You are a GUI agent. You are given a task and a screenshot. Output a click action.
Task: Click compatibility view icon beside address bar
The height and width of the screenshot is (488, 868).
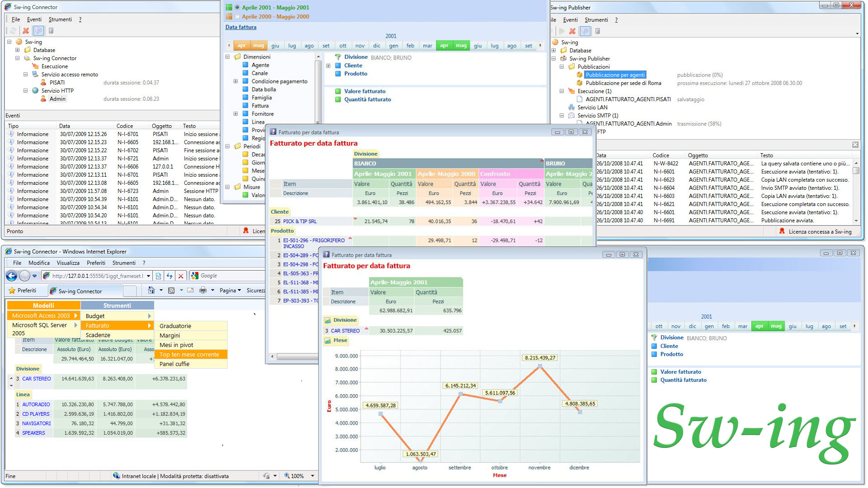[x=158, y=276]
